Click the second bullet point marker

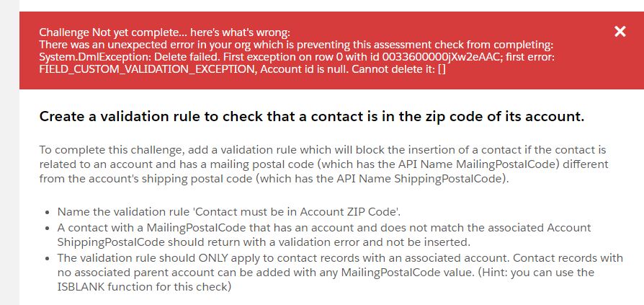pos(48,226)
